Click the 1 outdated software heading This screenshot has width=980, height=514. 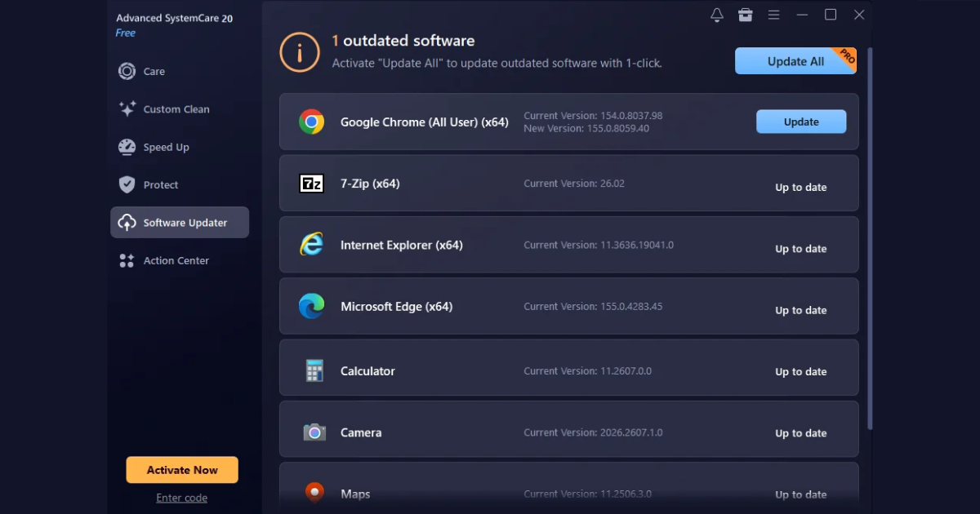tap(403, 41)
